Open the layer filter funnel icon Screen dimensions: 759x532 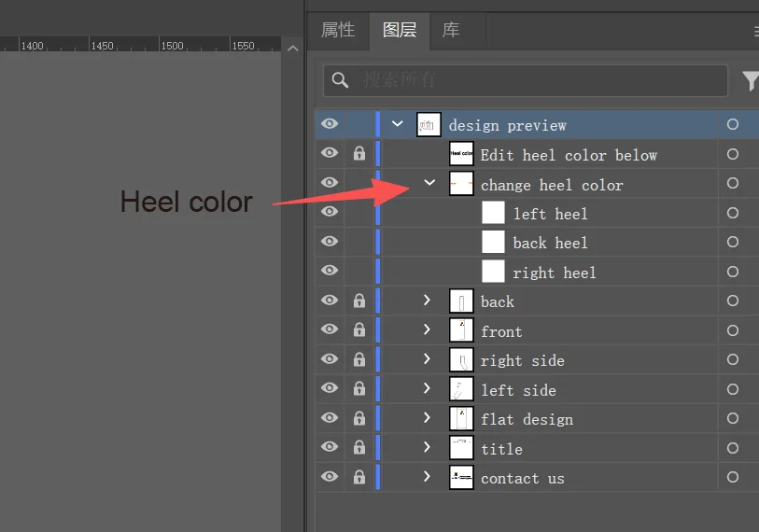[751, 80]
